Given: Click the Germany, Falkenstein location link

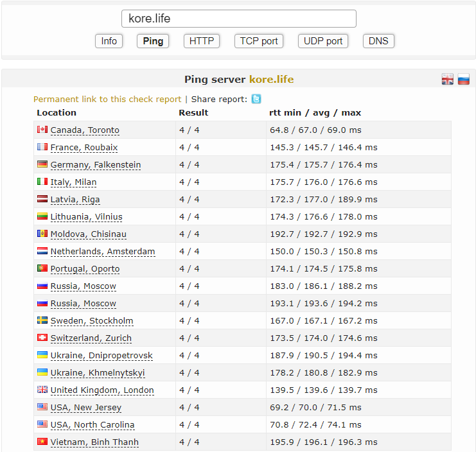Looking at the screenshot, I should coord(96,165).
